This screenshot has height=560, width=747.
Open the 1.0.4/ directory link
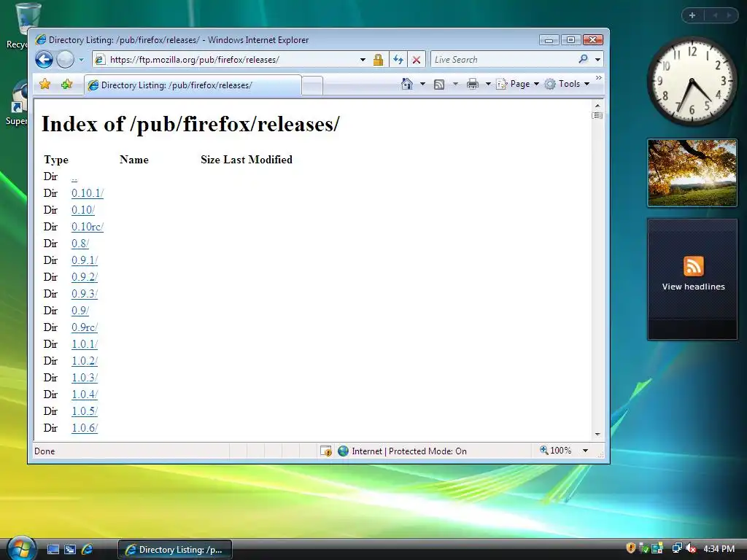(x=85, y=394)
